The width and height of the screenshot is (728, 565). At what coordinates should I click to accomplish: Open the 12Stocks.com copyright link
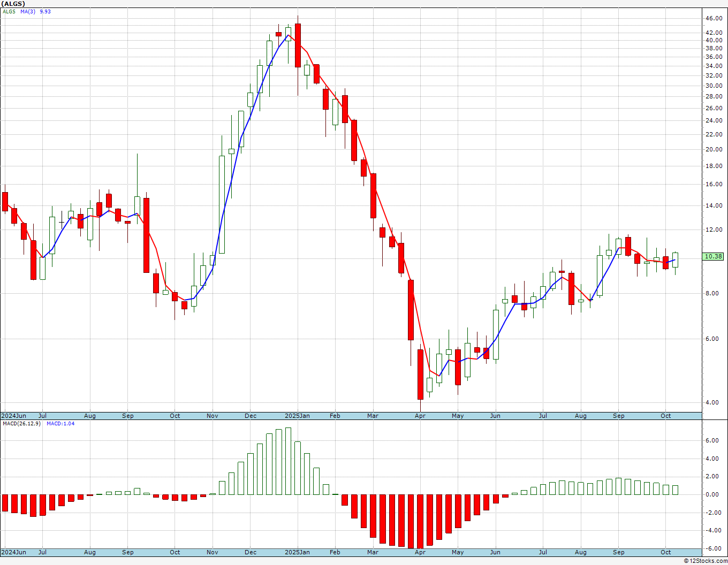coord(706,561)
